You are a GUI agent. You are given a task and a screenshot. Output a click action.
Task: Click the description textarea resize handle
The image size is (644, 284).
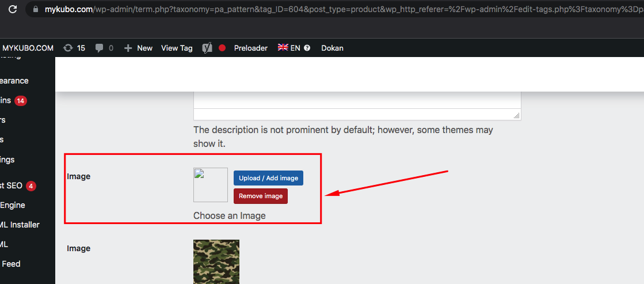coord(517,116)
